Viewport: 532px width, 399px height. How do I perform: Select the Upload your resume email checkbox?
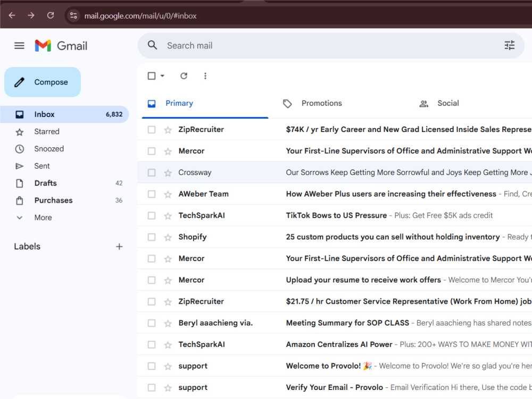[152, 280]
